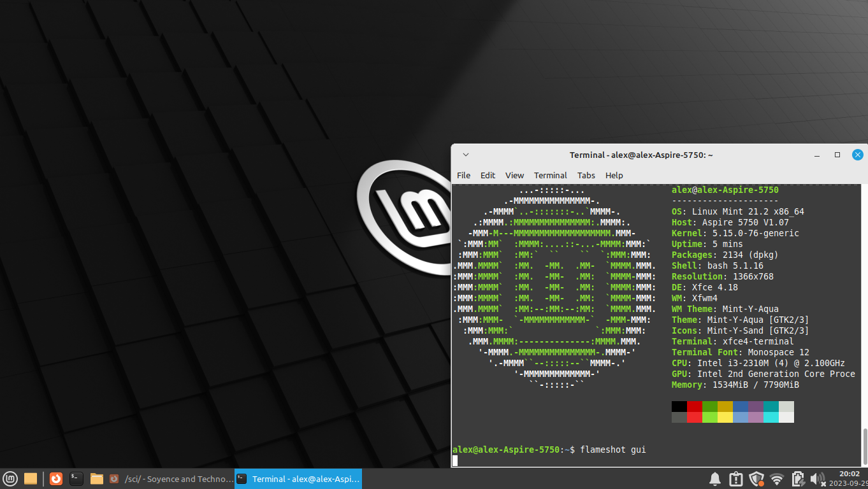868x489 pixels.
Task: Click the 'Resolution: 1366x768' line
Action: tap(723, 276)
